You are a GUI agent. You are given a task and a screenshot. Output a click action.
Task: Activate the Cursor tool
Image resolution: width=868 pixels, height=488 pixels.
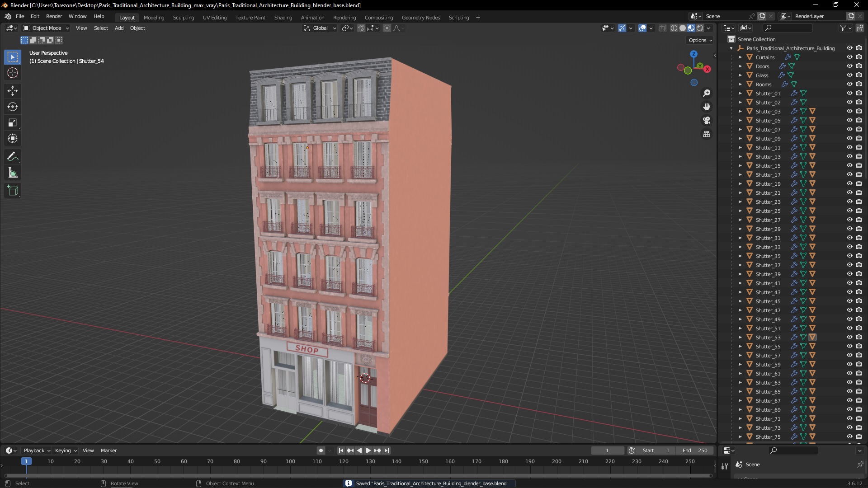[x=13, y=73]
